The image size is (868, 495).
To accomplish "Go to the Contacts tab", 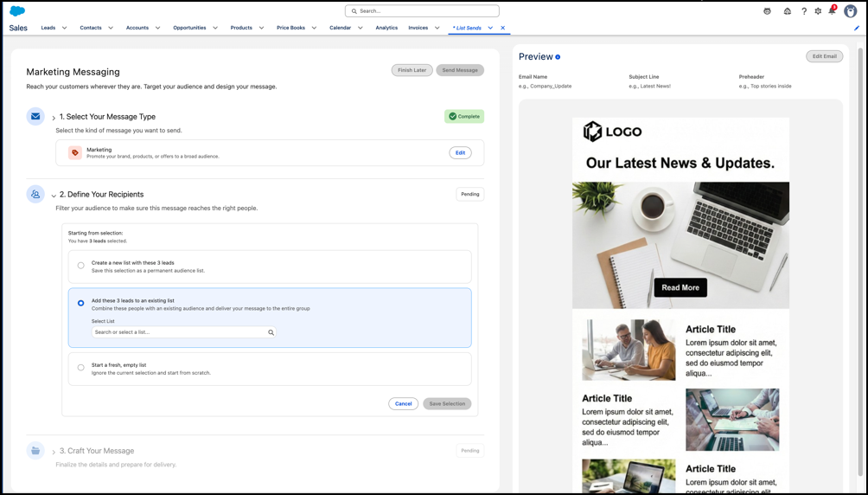I will (91, 28).
